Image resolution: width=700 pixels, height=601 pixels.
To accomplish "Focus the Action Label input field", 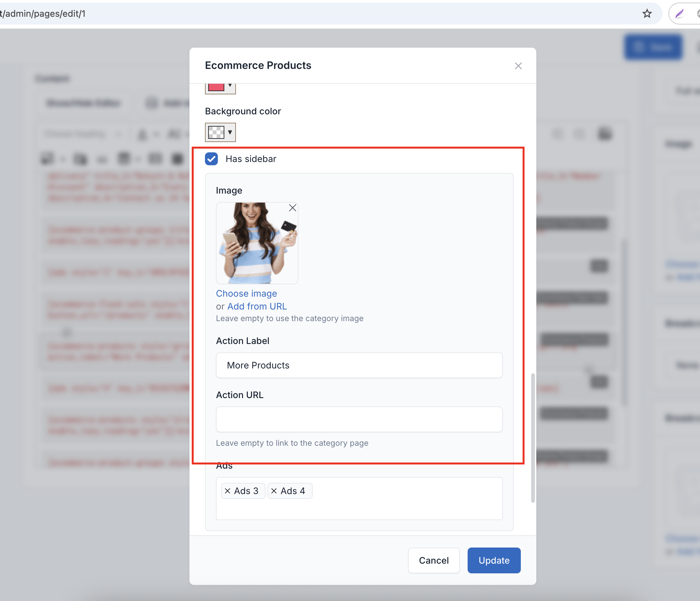I will coord(359,365).
